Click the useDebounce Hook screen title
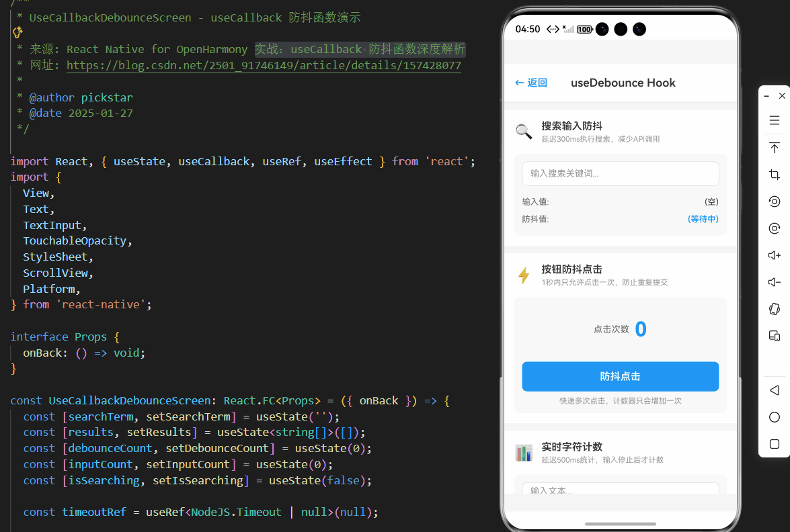Viewport: 790px width, 532px height. coord(623,83)
